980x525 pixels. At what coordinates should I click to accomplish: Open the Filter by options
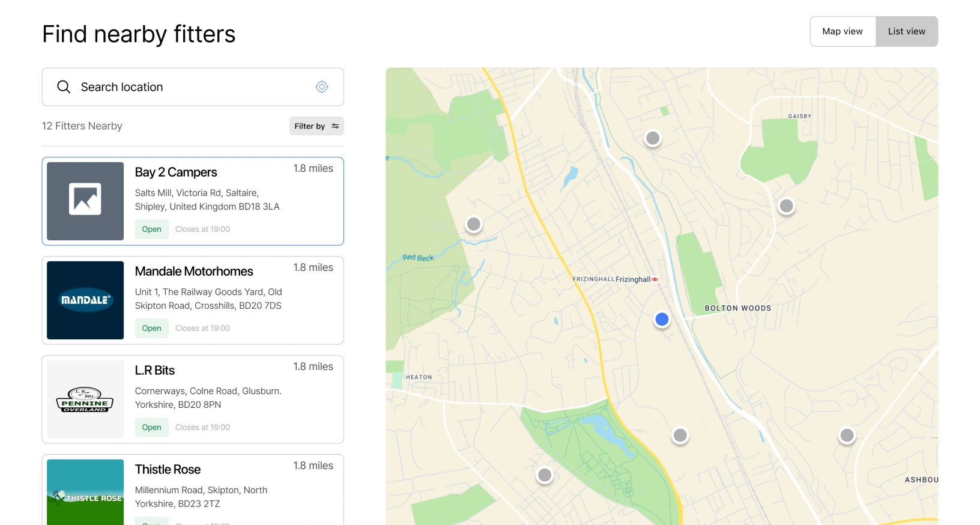pyautogui.click(x=316, y=126)
